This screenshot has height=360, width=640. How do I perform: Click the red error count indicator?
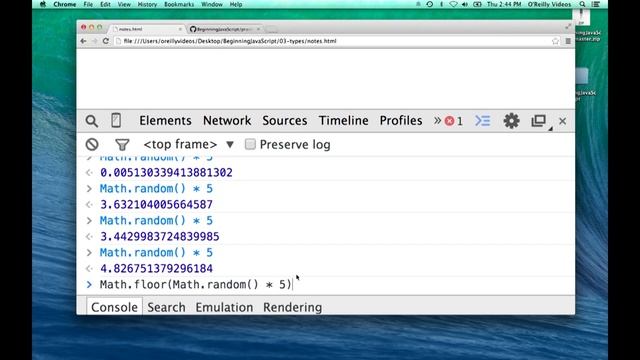[454, 121]
